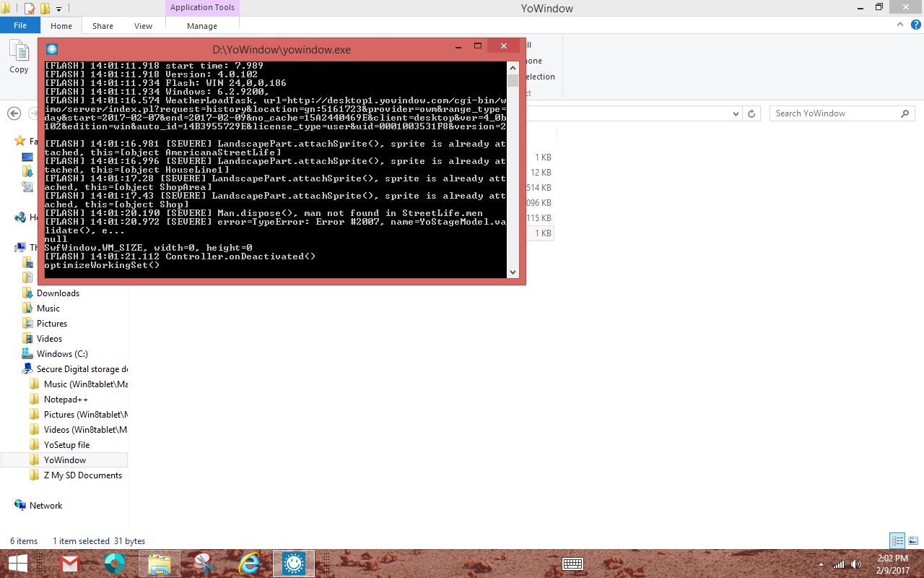Close the yowindow.exe console window
Image resolution: width=924 pixels, height=578 pixels.
pos(504,46)
